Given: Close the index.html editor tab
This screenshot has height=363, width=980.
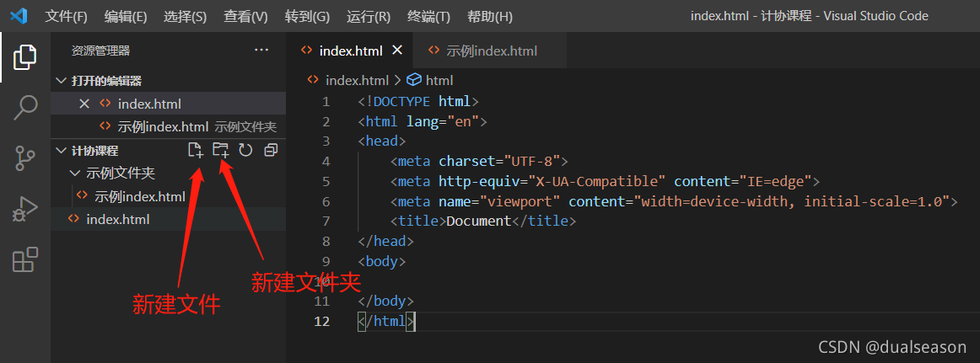Looking at the screenshot, I should tap(397, 51).
